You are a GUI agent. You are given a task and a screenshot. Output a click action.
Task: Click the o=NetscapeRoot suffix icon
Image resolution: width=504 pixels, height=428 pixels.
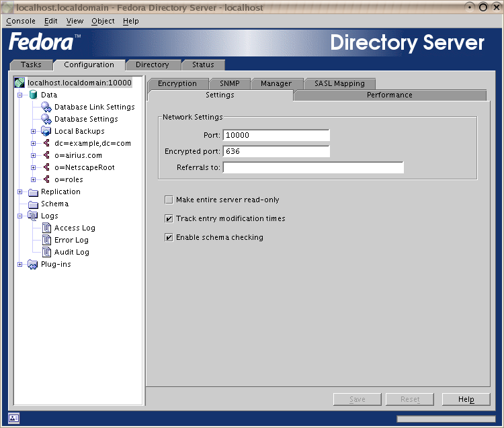point(46,167)
